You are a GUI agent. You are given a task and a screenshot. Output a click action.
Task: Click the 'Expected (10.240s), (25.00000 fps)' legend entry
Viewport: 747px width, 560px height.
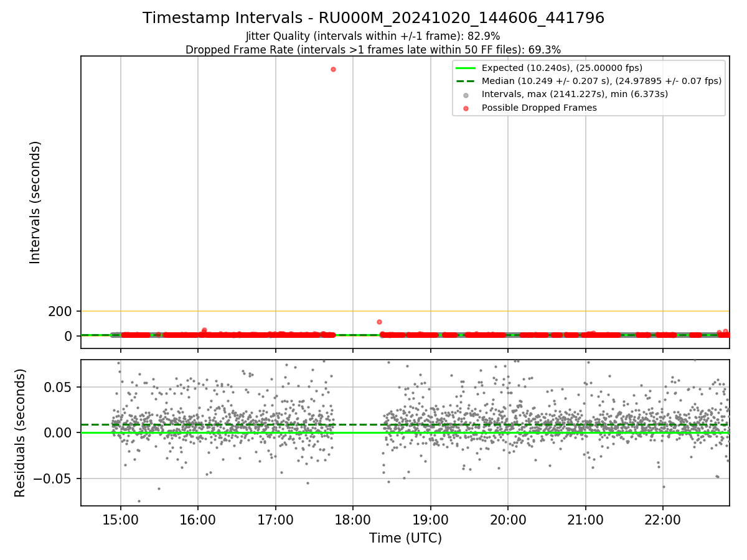coord(562,68)
